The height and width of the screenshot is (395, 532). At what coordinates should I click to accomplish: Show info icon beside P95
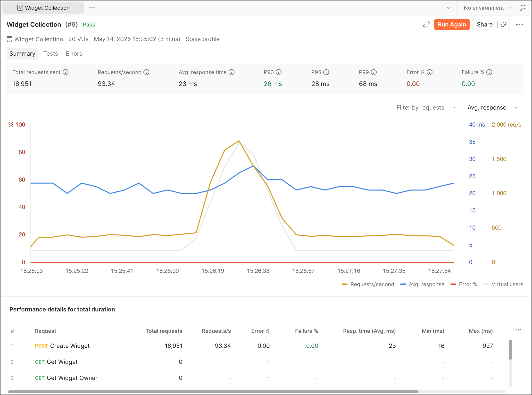click(x=326, y=72)
